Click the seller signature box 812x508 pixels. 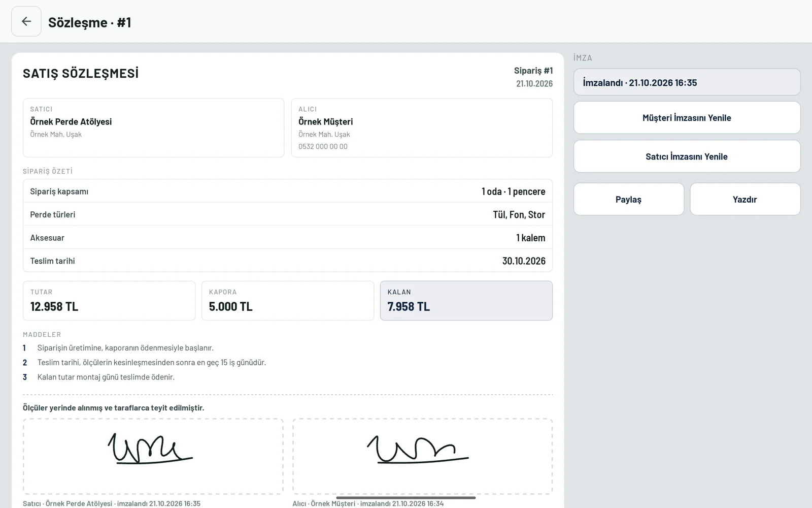pyautogui.click(x=153, y=456)
